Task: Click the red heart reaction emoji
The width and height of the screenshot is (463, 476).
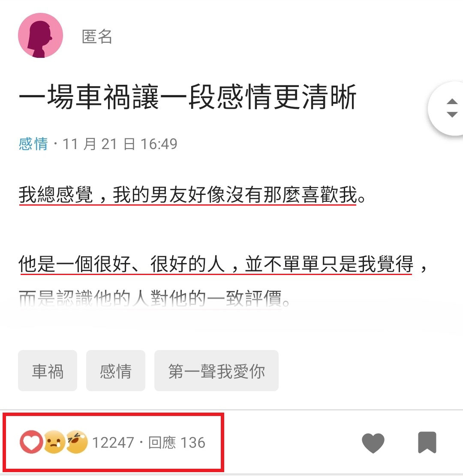Action: tap(31, 442)
